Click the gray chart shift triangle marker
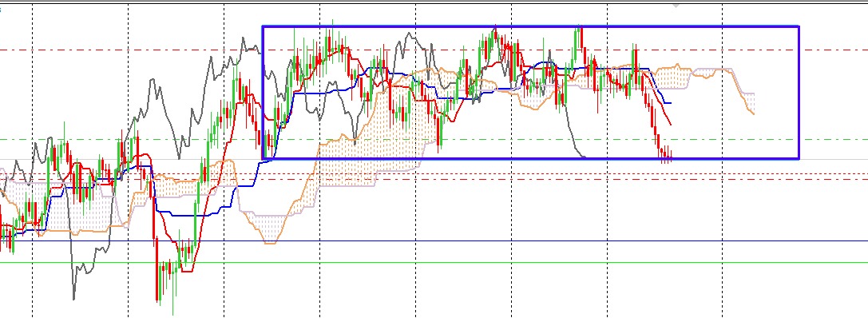The height and width of the screenshot is (318, 868). [676, 6]
